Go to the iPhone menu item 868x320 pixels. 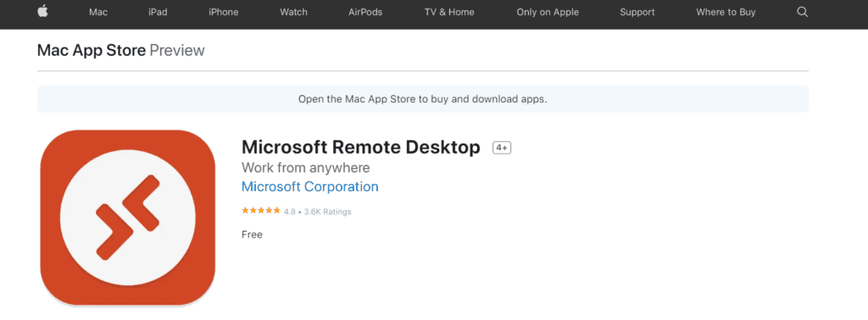(x=223, y=12)
